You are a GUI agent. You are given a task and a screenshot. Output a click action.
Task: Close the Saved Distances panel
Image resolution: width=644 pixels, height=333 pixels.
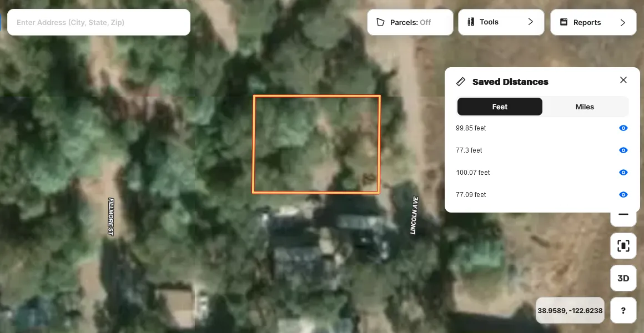tap(623, 80)
